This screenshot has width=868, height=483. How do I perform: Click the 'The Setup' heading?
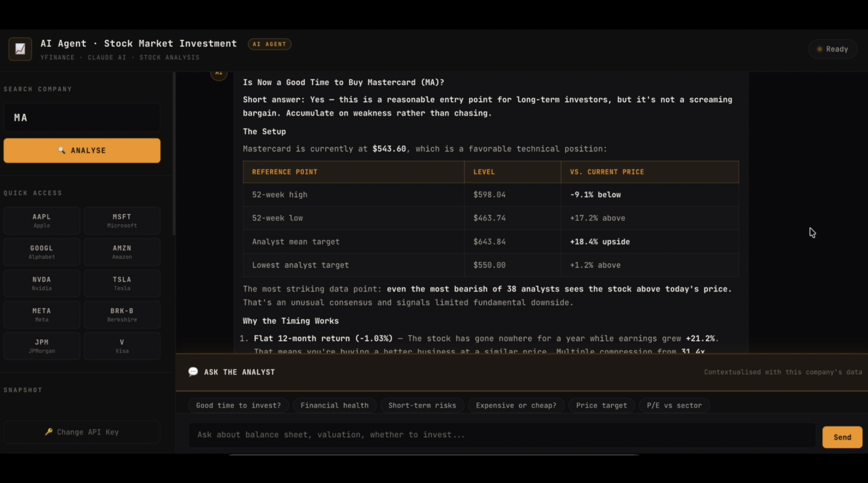point(264,132)
